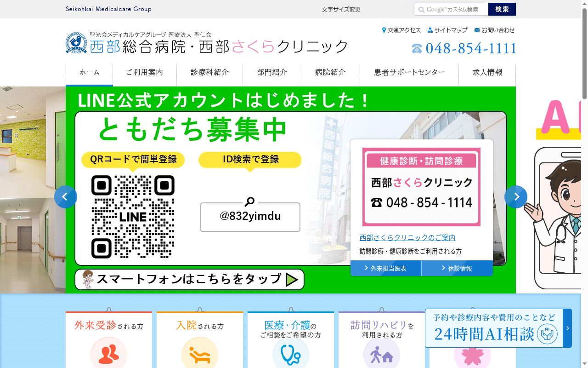588x368 pixels.
Task: Open 24時間AI相談 banner
Action: coord(498,328)
